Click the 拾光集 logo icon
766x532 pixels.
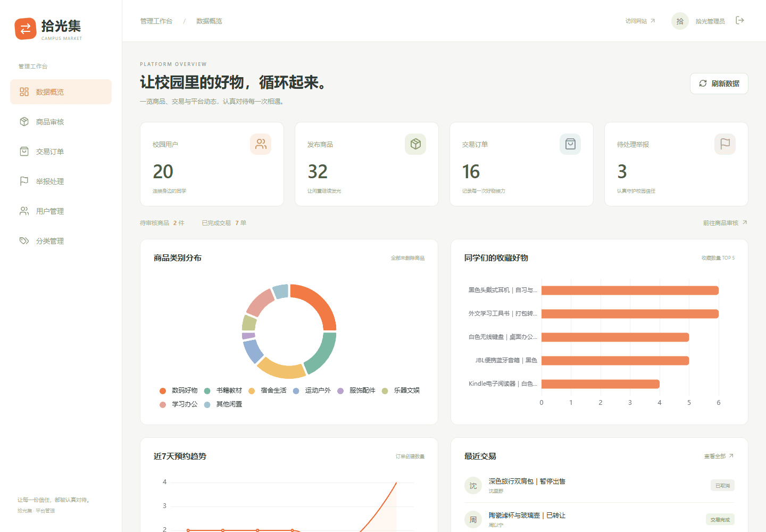[26, 29]
